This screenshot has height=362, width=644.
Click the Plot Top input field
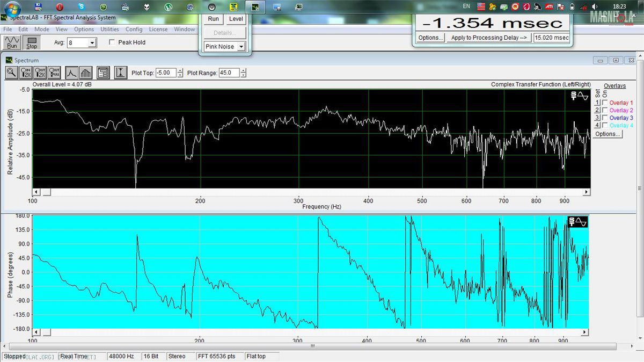click(x=166, y=73)
